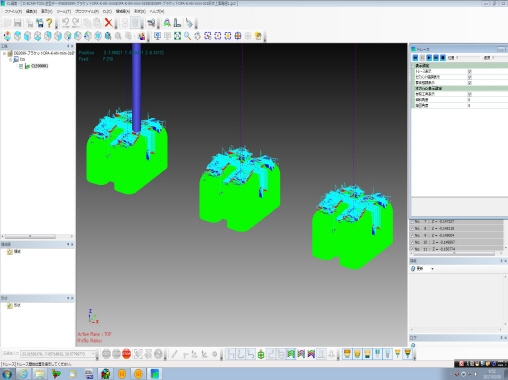Viewport: 508px width, 380px height.
Task: Open Windows Start button in taskbar
Action: tap(7, 374)
